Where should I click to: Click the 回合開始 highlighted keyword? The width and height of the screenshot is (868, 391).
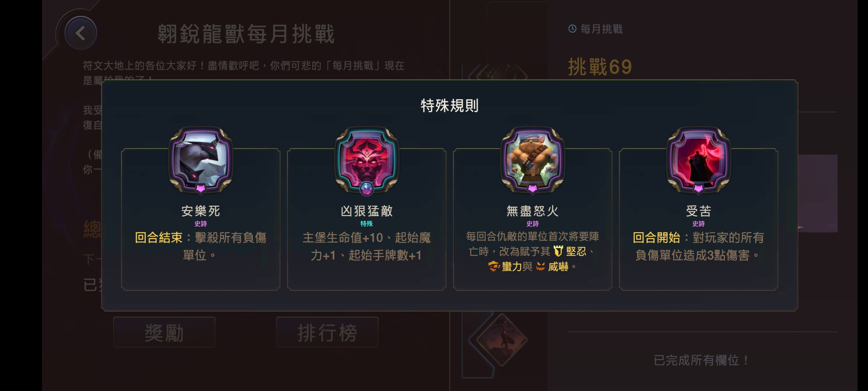pos(656,238)
